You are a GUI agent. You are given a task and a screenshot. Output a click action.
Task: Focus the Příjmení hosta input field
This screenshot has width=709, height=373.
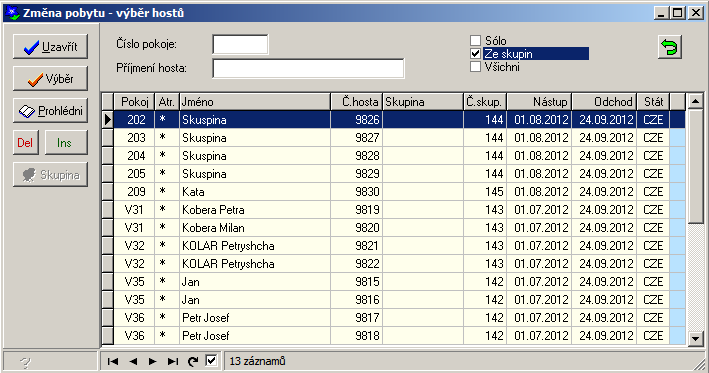click(308, 68)
